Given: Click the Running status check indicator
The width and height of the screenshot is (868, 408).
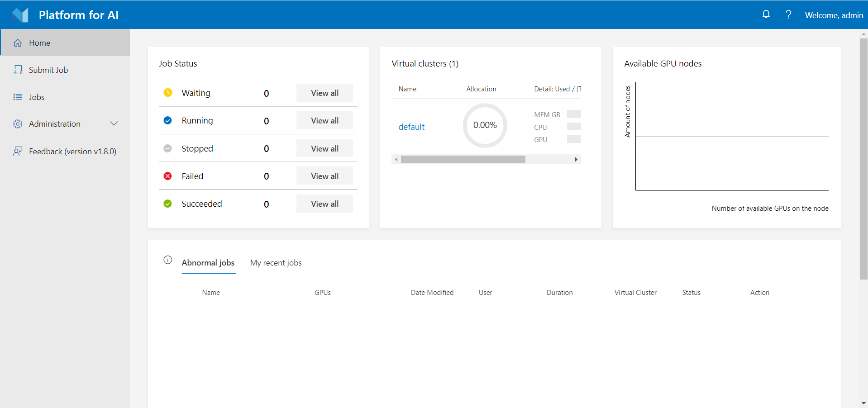Looking at the screenshot, I should coord(167,120).
